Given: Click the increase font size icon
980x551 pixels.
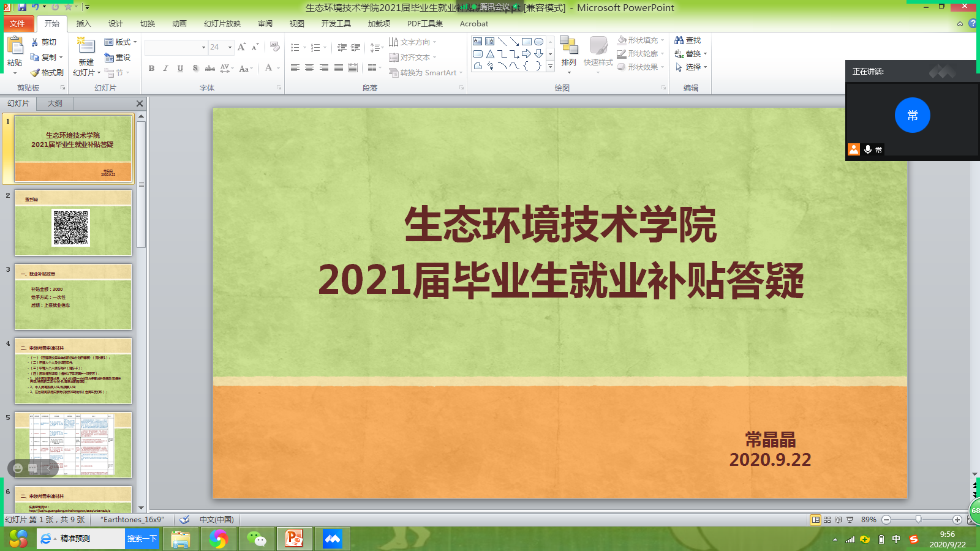Looking at the screenshot, I should pos(241,47).
